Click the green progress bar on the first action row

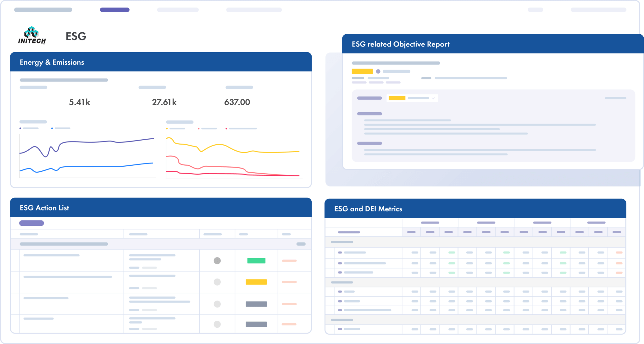(257, 260)
